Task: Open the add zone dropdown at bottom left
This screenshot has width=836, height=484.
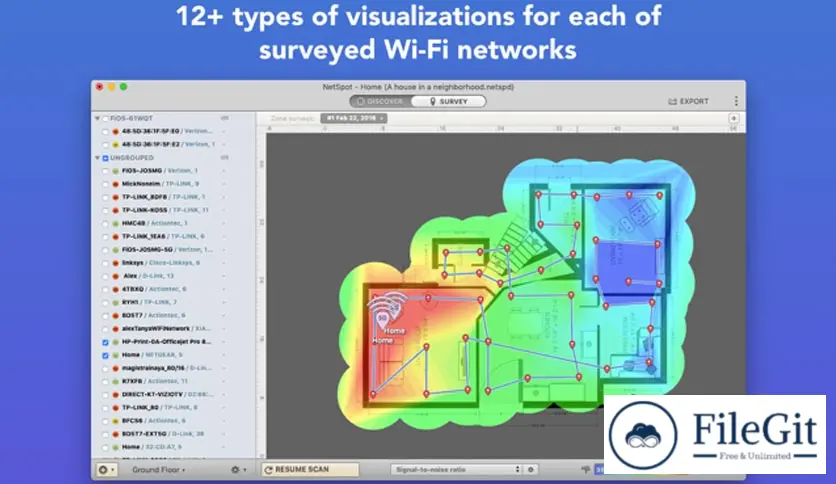Action: point(106,470)
